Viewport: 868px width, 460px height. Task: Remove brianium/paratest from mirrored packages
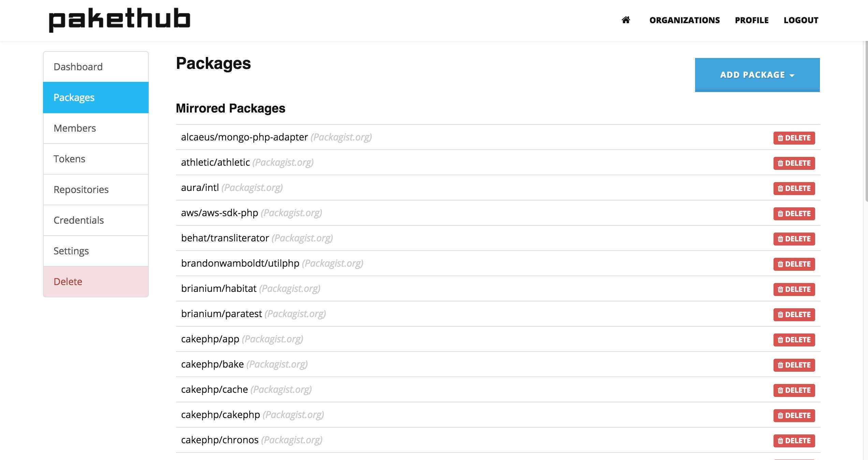click(x=794, y=315)
